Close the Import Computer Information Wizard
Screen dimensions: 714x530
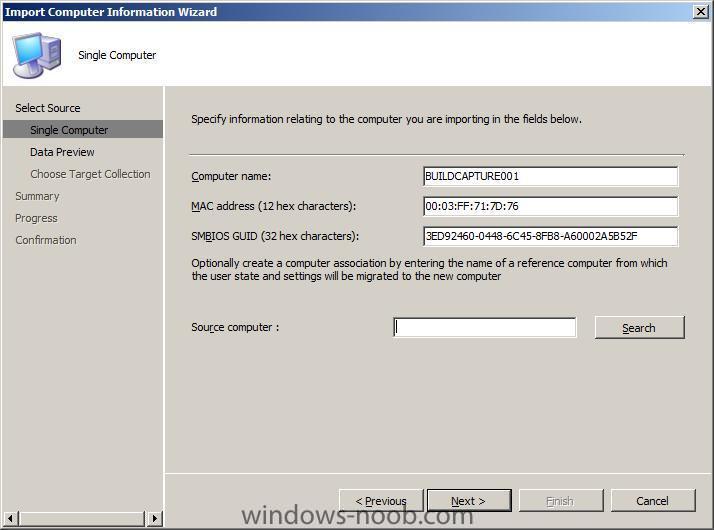(701, 11)
